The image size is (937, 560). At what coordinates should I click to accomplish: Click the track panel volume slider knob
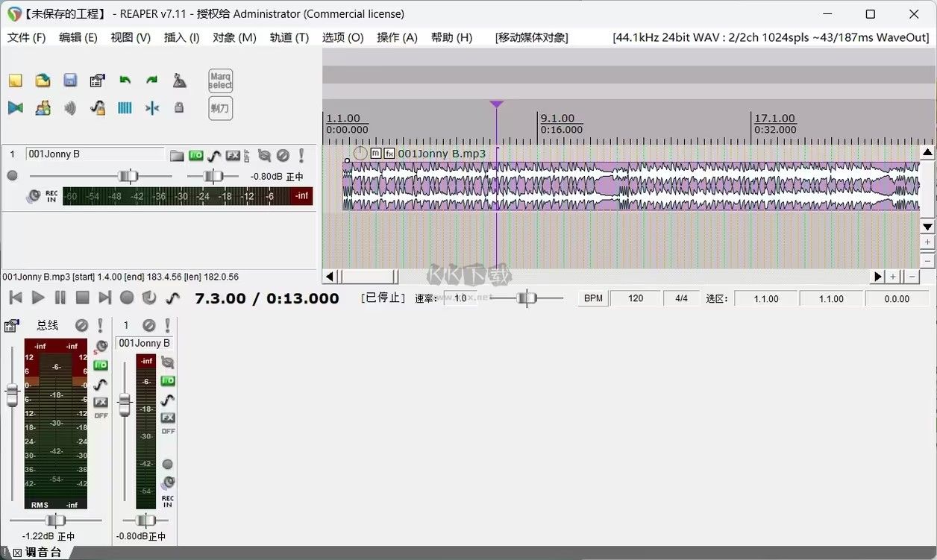click(x=128, y=176)
